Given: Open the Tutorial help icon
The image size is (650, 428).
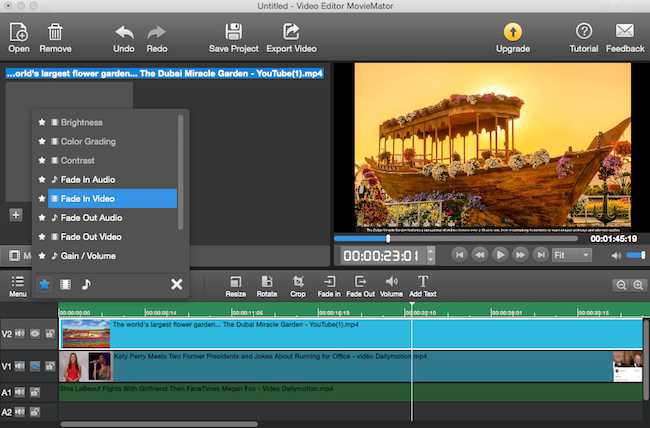Looking at the screenshot, I should click(584, 31).
